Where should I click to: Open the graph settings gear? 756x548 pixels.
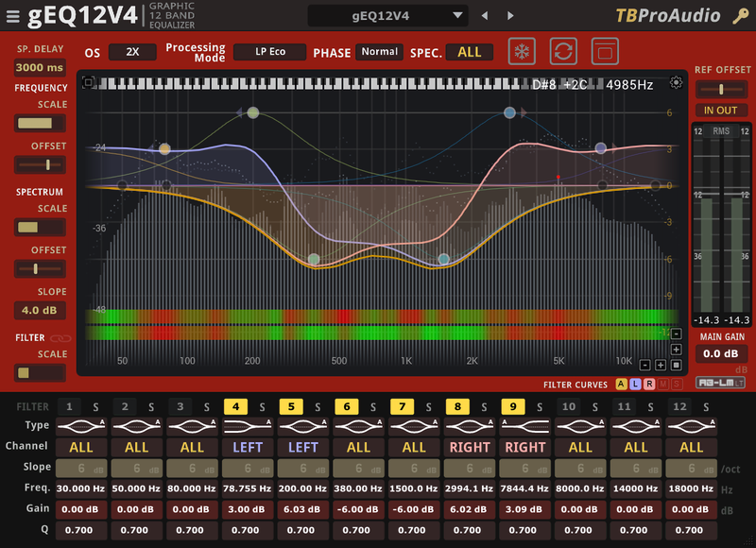(676, 83)
